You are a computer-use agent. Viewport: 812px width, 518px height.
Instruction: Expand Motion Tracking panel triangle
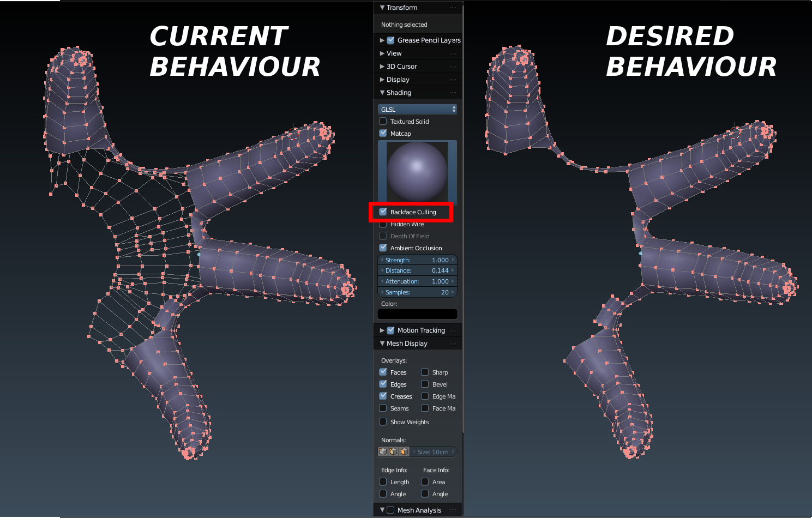click(382, 330)
